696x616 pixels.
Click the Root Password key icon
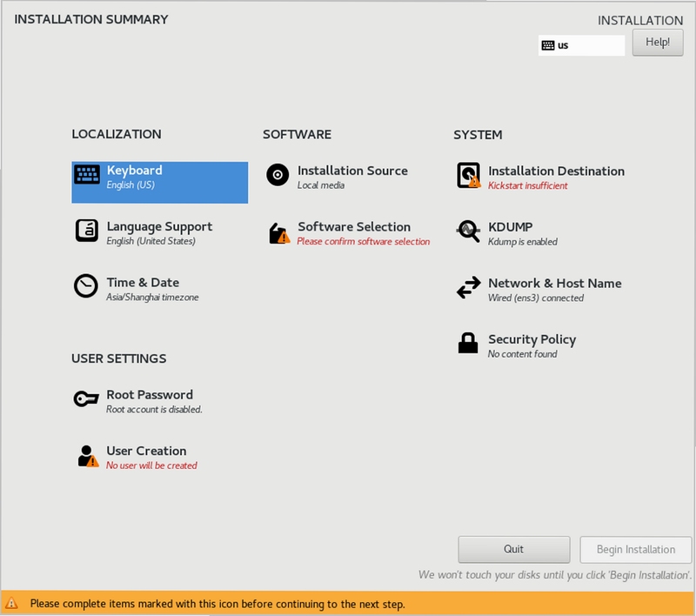point(86,398)
